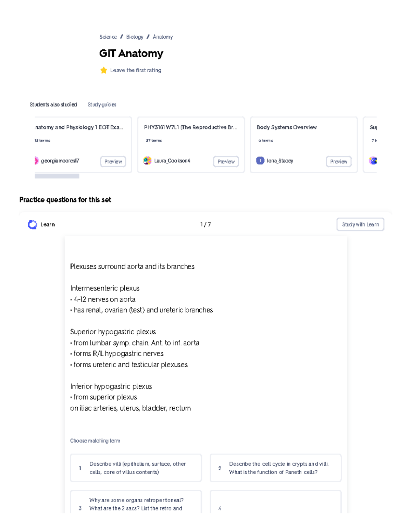The image size is (411, 532).
Task: Open the Science breadcrumb link
Action: pos(108,37)
